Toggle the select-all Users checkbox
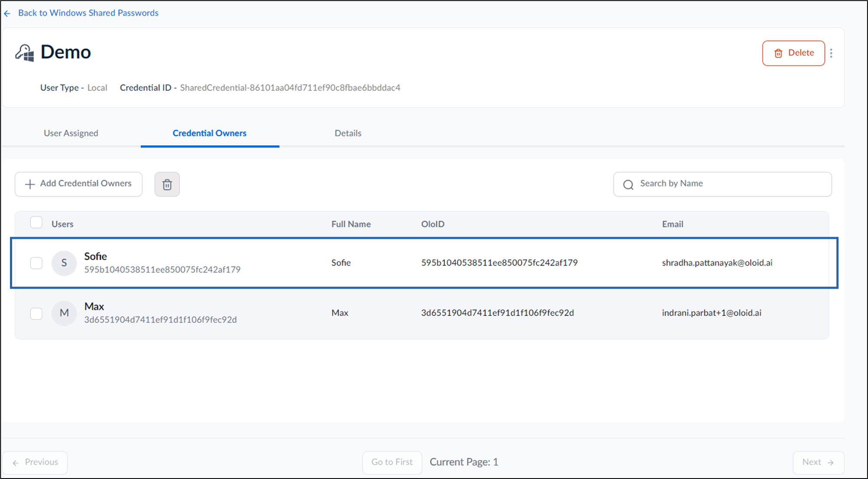868x479 pixels. [x=36, y=223]
